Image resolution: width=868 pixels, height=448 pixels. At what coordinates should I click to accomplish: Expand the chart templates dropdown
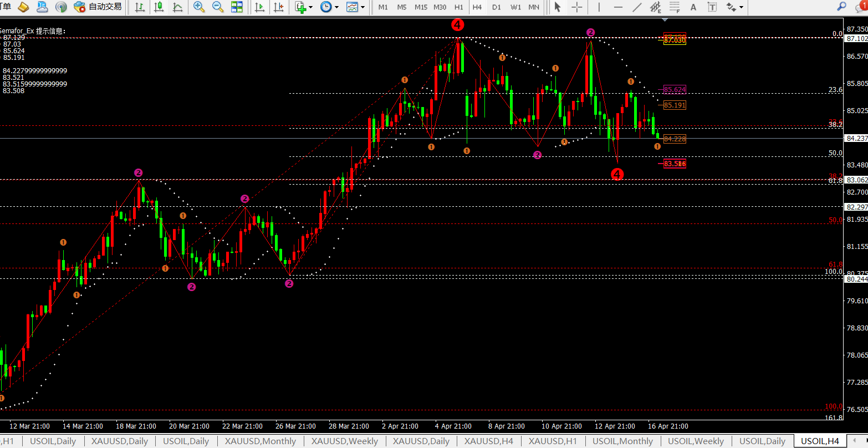[x=363, y=7]
